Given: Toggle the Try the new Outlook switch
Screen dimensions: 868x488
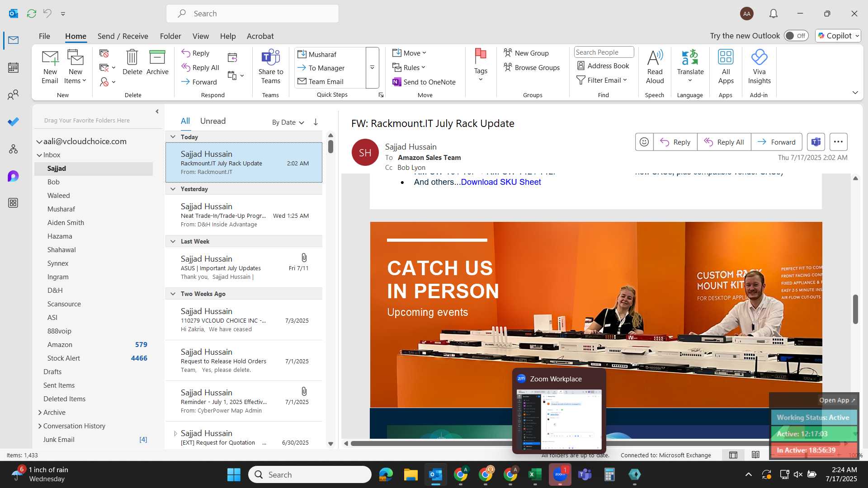Looking at the screenshot, I should tap(796, 36).
